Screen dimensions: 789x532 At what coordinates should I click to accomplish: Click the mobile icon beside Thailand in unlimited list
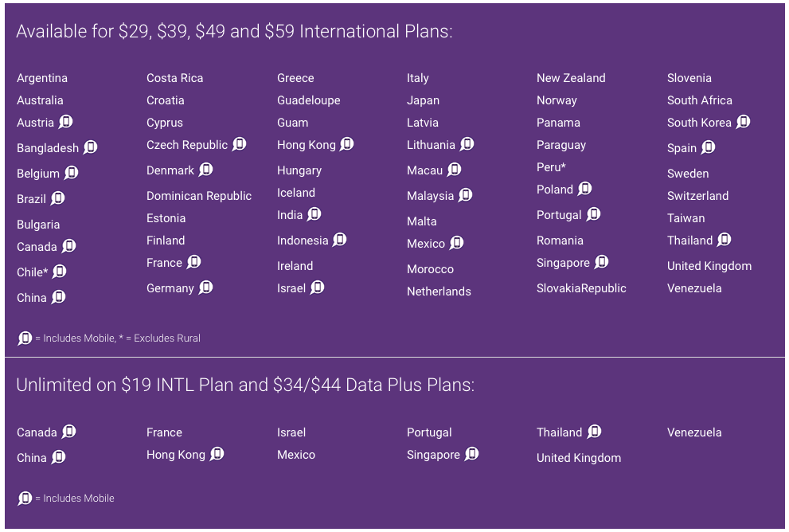coord(594,432)
